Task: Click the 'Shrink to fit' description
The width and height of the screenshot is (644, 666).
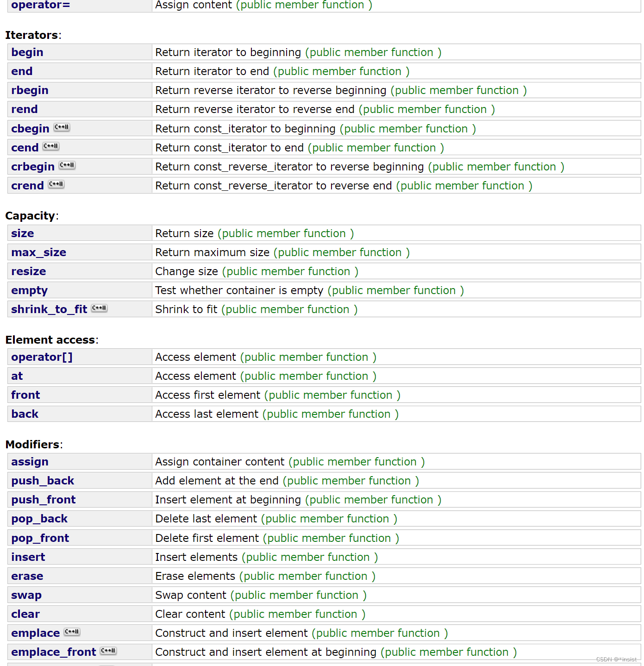Action: point(186,309)
